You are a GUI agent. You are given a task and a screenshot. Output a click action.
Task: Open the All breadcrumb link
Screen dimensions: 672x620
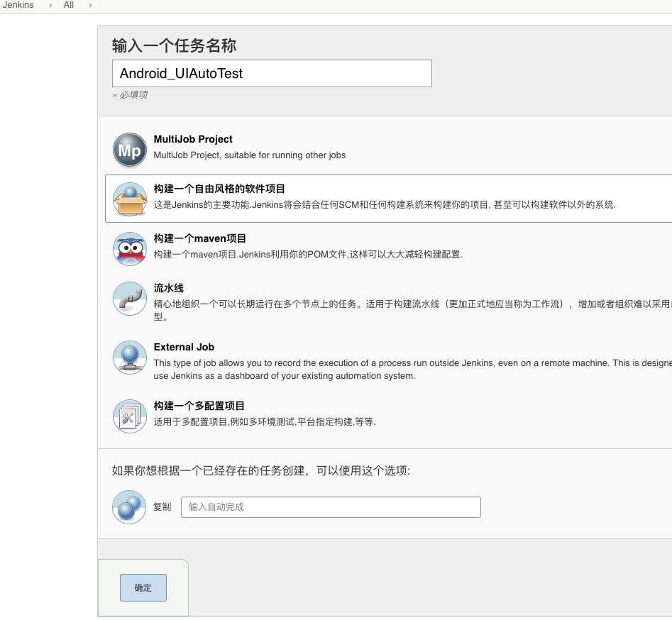click(x=69, y=5)
